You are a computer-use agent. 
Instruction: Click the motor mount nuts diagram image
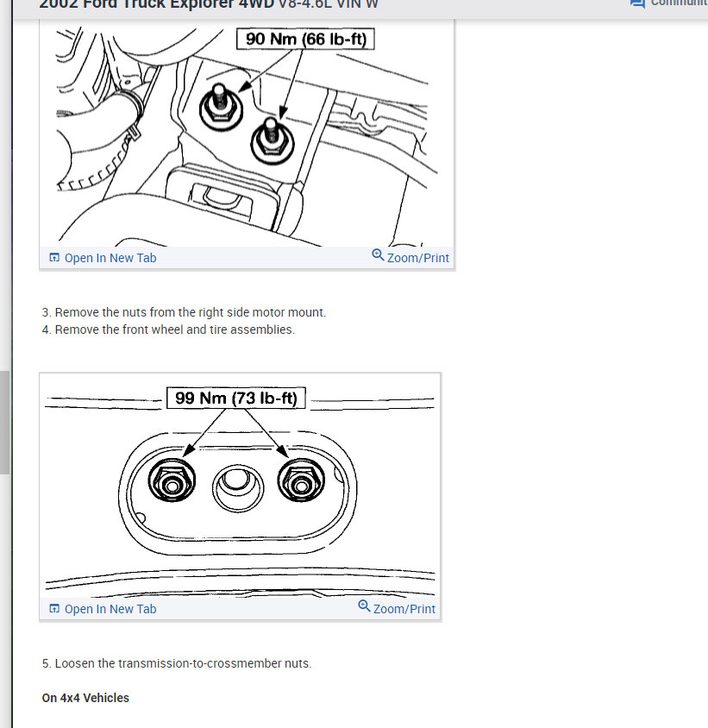(x=247, y=135)
